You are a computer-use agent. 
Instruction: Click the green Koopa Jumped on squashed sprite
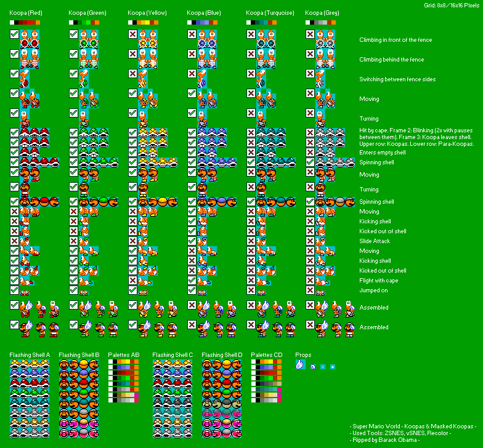coord(84,293)
